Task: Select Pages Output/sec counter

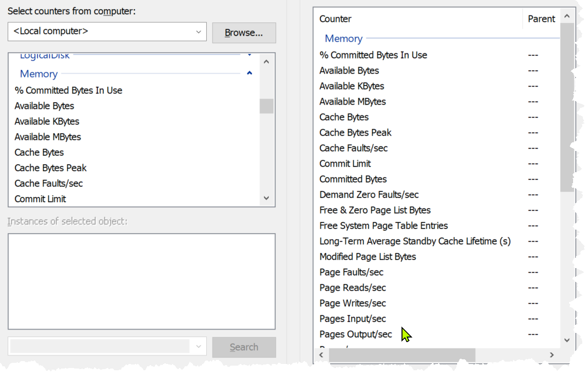Action: click(355, 335)
